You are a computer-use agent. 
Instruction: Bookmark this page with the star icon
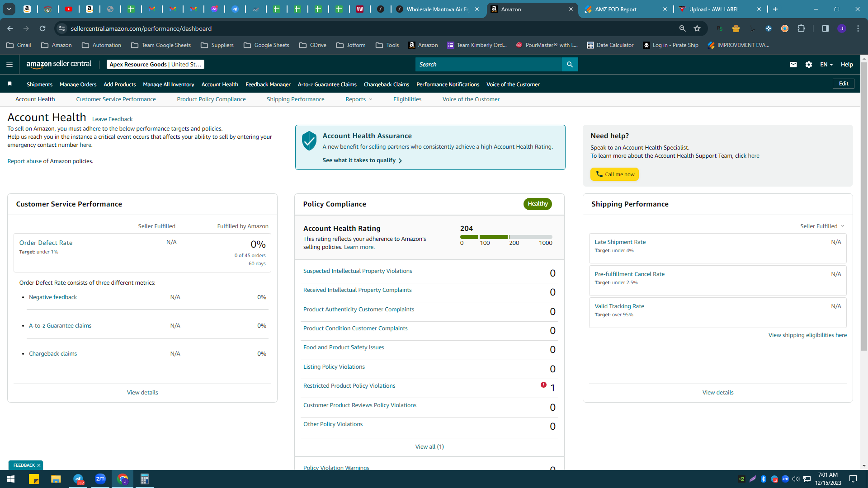tap(697, 28)
